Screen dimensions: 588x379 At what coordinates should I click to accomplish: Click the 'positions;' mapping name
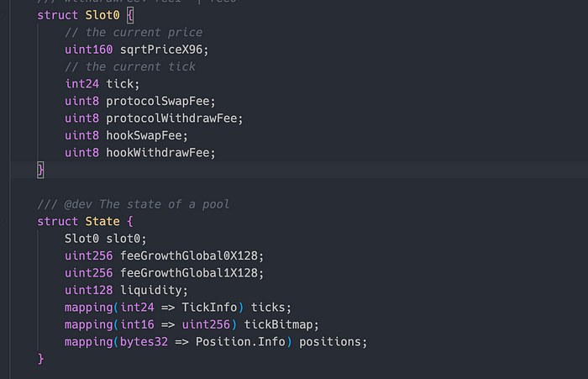[x=333, y=342]
